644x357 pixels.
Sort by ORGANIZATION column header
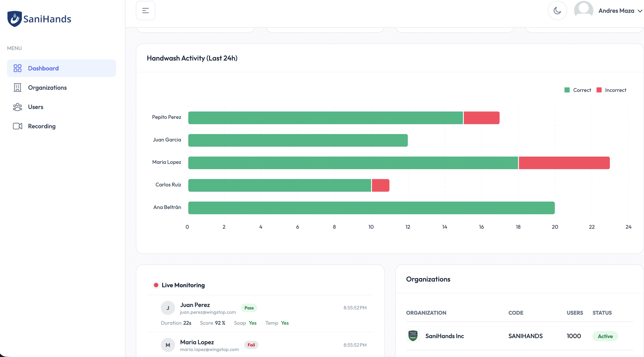point(426,313)
